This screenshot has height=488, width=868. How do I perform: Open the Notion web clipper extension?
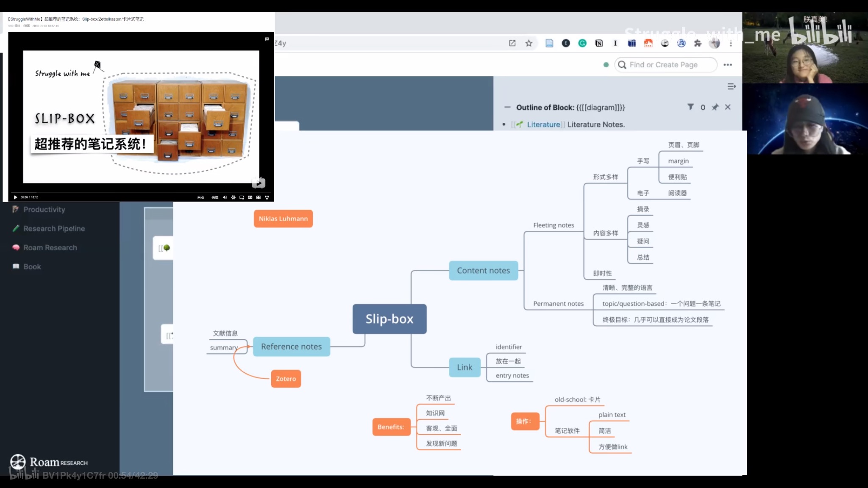click(x=599, y=43)
